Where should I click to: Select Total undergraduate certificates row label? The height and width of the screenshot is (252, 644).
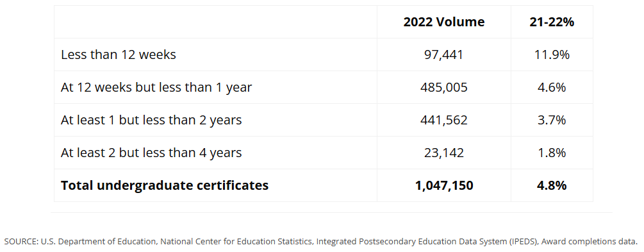165,185
